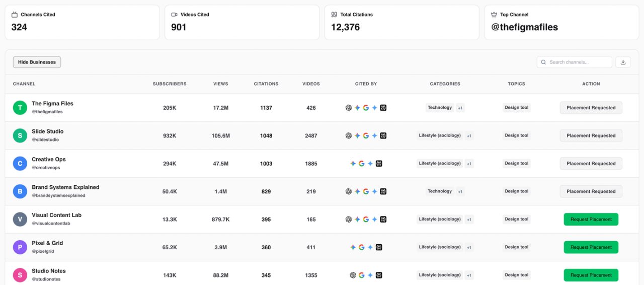The height and width of the screenshot is (285, 644).
Task: Click the @brandsystemsexplained handle
Action: coord(58,195)
